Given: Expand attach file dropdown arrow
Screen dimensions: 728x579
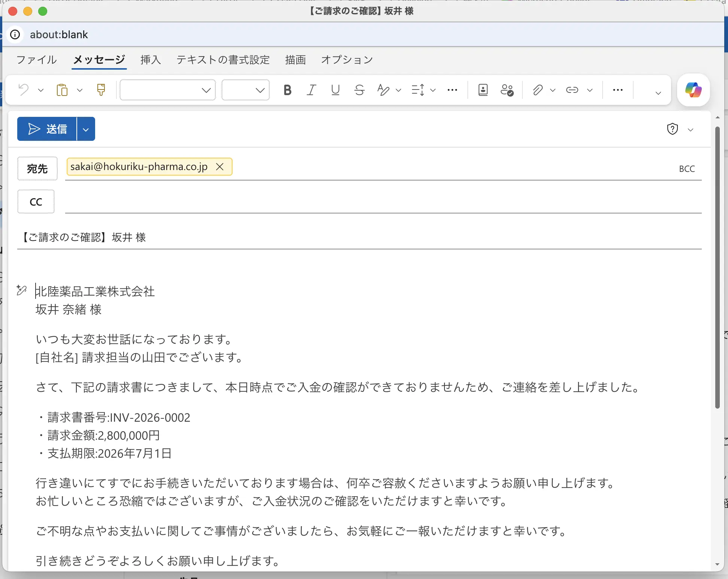Looking at the screenshot, I should (553, 90).
